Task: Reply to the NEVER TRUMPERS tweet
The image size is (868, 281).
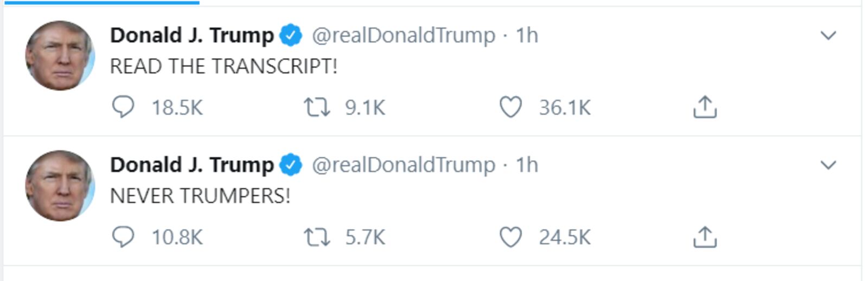Action: tap(123, 237)
